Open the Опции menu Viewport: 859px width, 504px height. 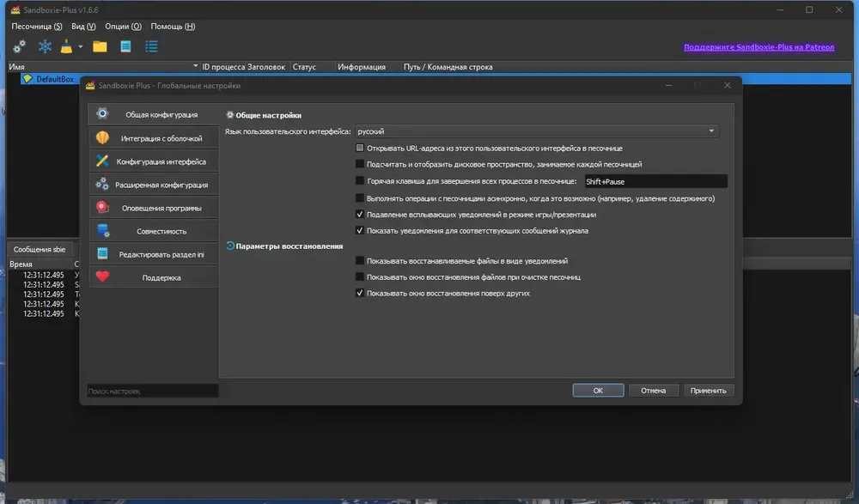[123, 27]
